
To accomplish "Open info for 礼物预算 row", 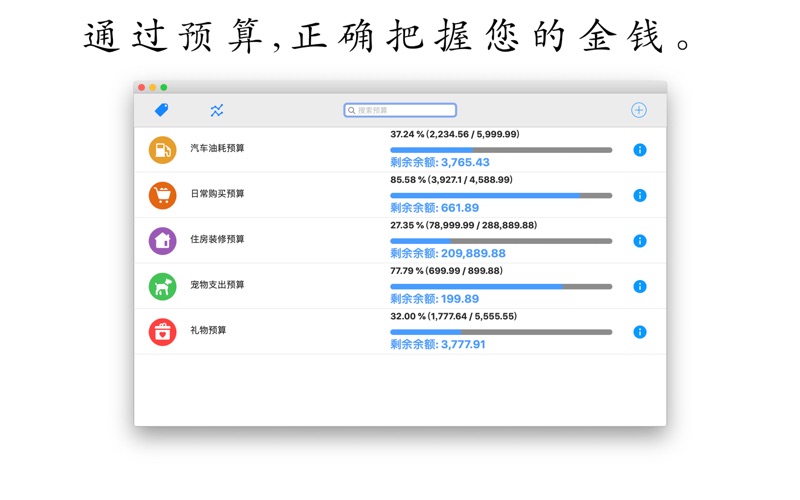I will pos(640,332).
